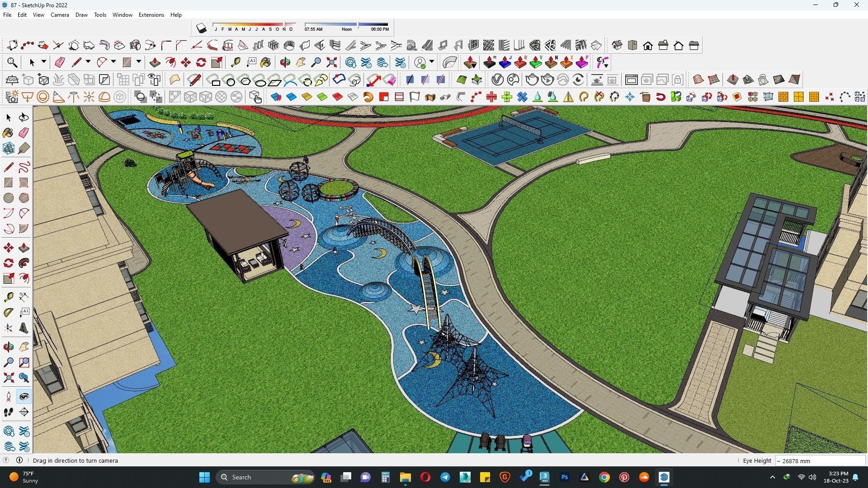
Task: Open the Camera menu
Action: pyautogui.click(x=60, y=15)
